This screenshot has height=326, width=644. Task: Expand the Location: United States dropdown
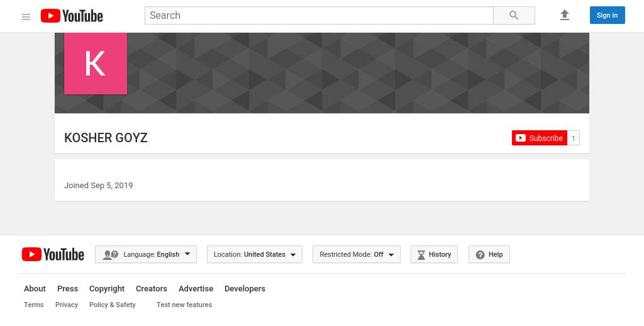[254, 254]
